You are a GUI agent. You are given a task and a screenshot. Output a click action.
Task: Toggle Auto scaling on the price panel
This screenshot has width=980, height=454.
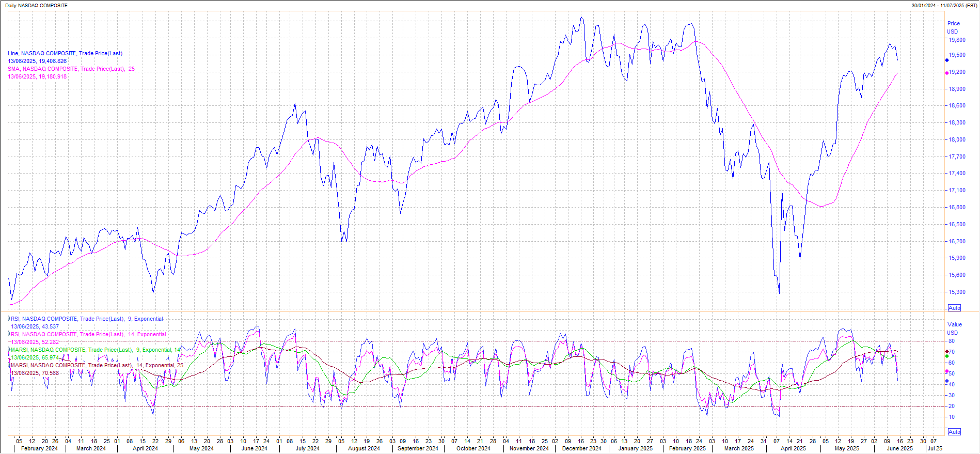pyautogui.click(x=954, y=308)
